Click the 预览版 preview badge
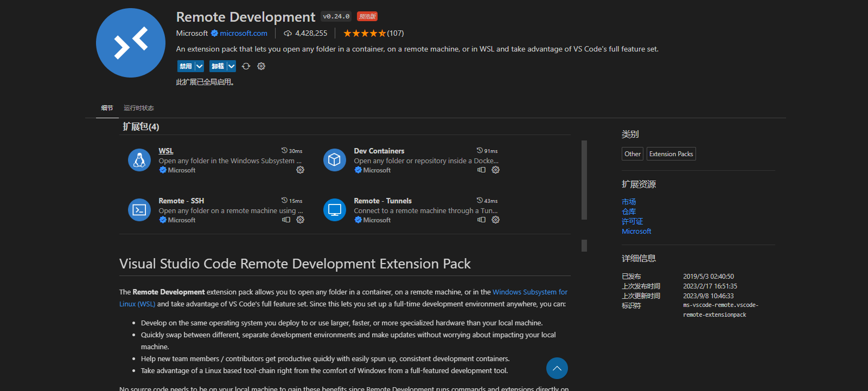The width and height of the screenshot is (868, 391). tap(367, 16)
